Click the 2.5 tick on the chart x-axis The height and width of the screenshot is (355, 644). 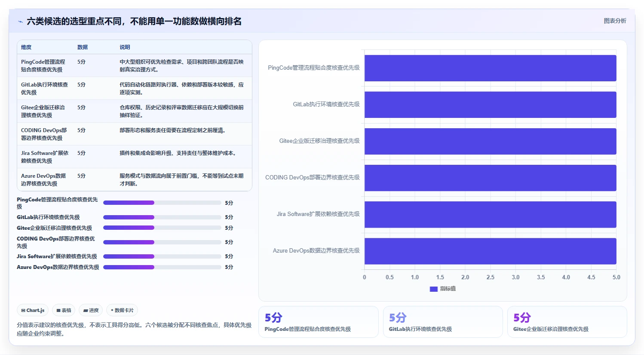490,277
